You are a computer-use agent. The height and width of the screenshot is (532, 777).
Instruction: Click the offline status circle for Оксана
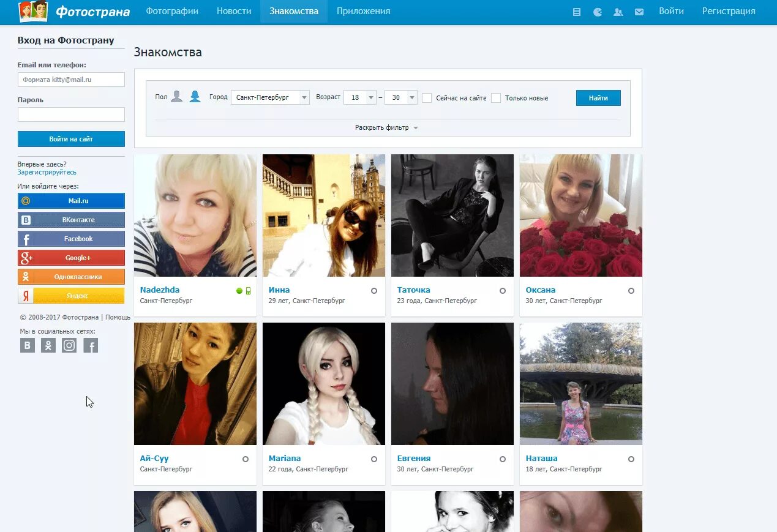631,291
